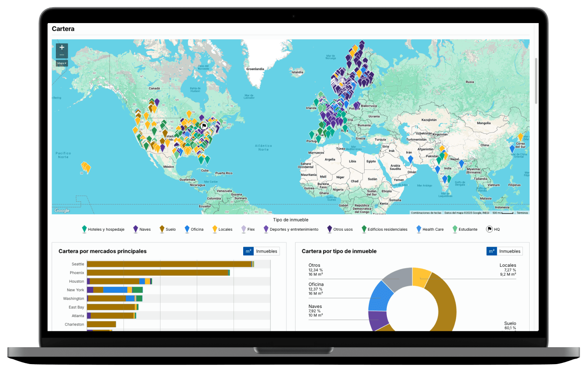588x375 pixels.
Task: Toggle property type chart to Inmuebles
Action: (x=510, y=251)
